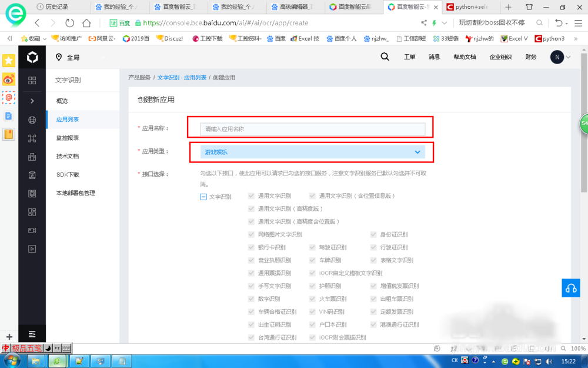Expand the dark sidebar arrow icon
Image resolution: width=588 pixels, height=368 pixels.
(x=32, y=101)
